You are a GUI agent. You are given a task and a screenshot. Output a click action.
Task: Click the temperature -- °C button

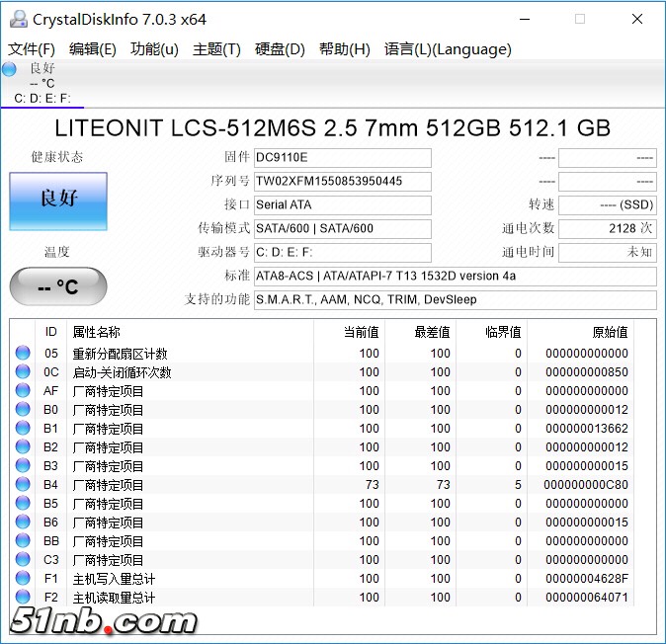coord(58,286)
